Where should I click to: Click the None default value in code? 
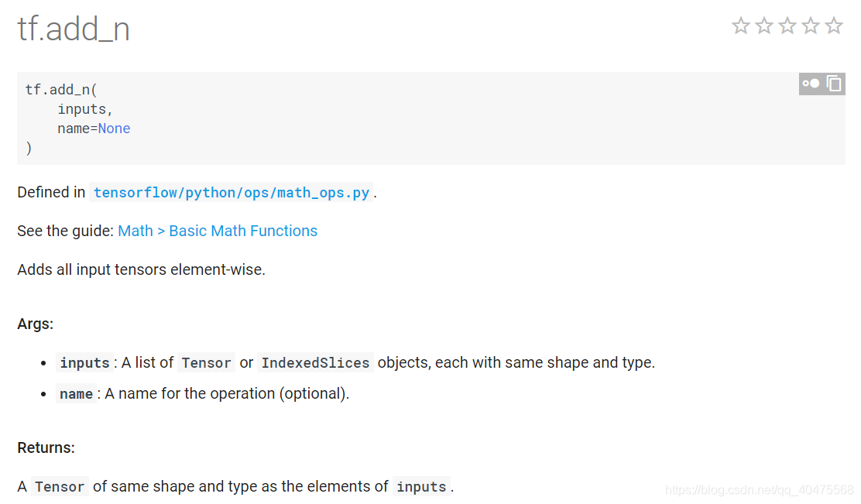pos(114,128)
